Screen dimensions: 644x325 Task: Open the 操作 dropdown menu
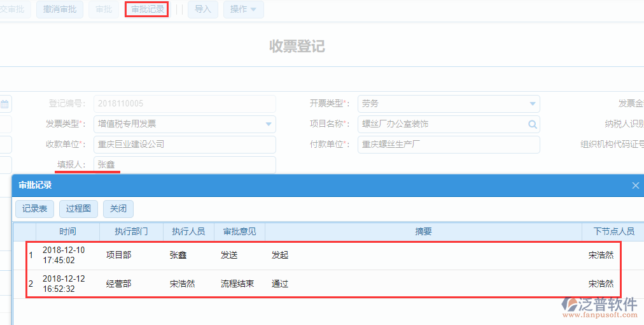point(243,10)
